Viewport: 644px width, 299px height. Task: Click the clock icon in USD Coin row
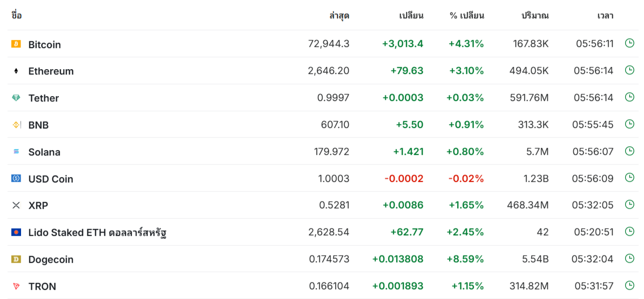coord(629,178)
